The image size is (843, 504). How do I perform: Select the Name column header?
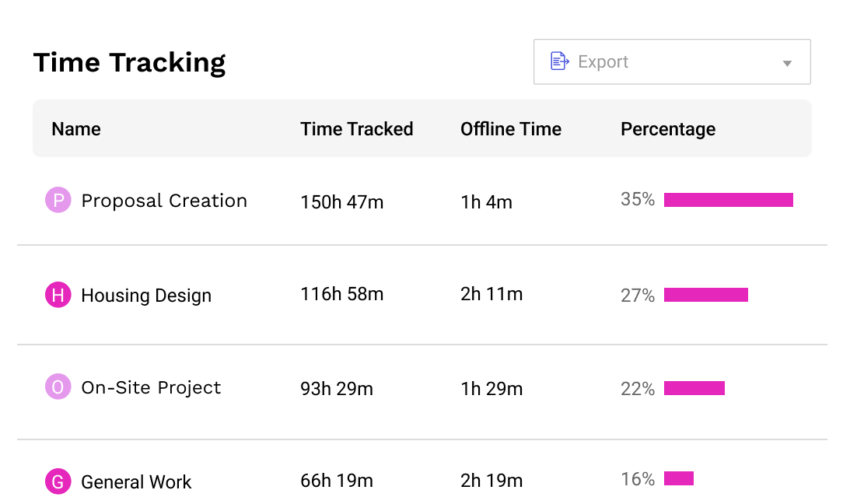coord(75,129)
